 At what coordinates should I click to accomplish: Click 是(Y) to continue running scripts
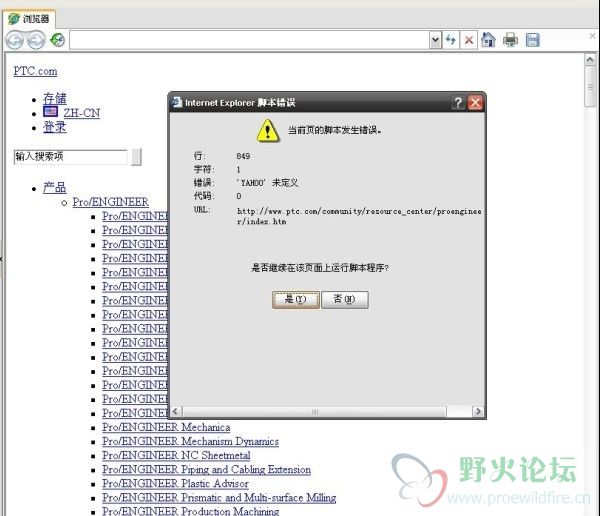tap(296, 300)
